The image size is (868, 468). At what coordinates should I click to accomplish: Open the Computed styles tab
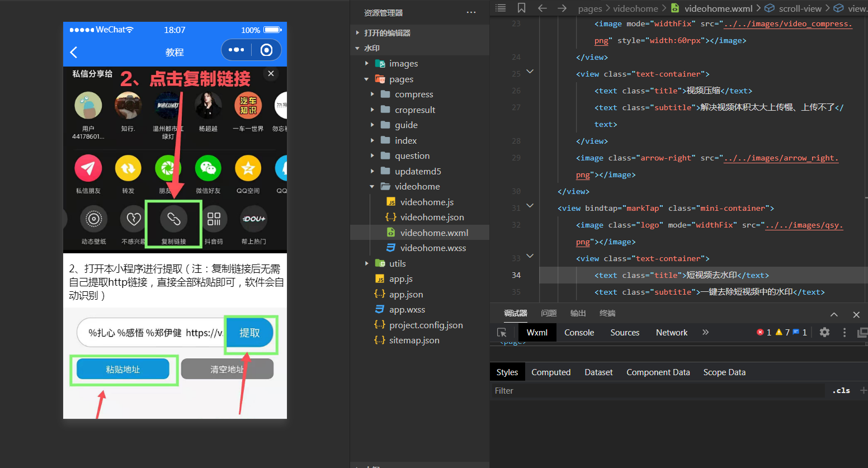click(x=551, y=372)
